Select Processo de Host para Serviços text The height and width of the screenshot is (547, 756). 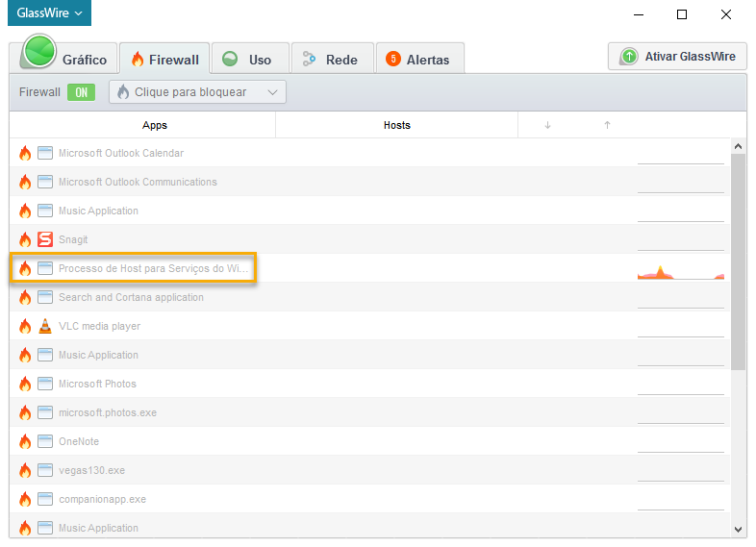point(153,268)
